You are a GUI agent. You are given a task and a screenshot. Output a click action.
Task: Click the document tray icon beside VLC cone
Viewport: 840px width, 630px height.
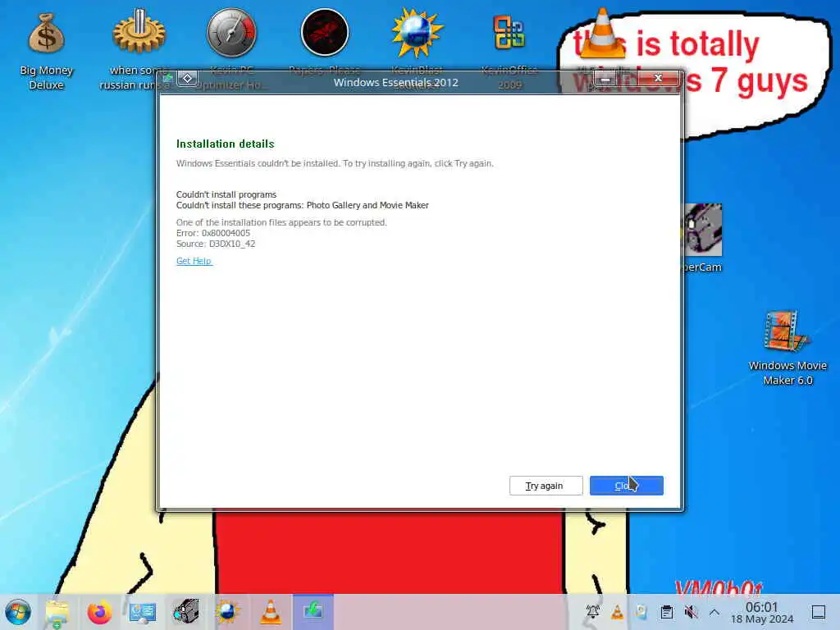(641, 612)
